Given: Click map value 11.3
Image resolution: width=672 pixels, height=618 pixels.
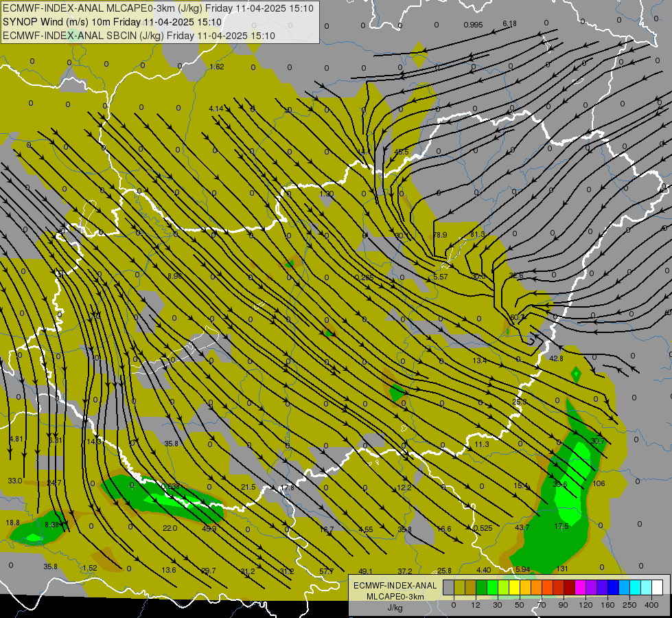Looking at the screenshot, I should (482, 444).
